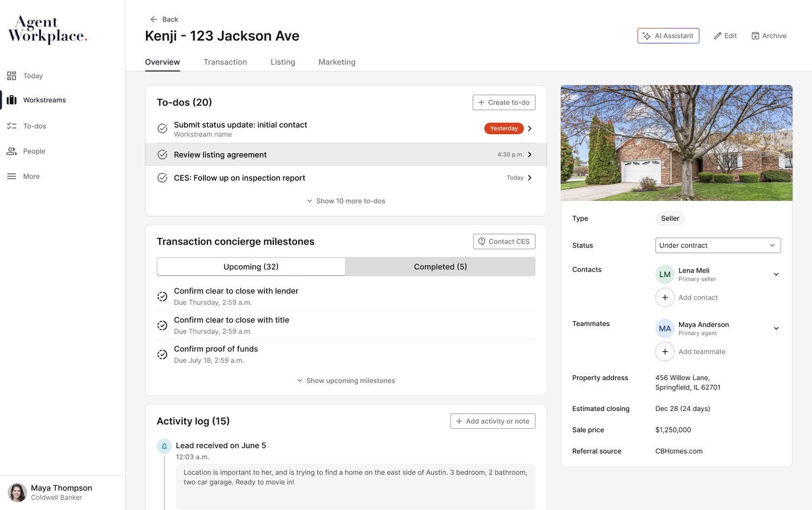Click the LM contact avatar
The width and height of the screenshot is (812, 510).
(x=665, y=274)
